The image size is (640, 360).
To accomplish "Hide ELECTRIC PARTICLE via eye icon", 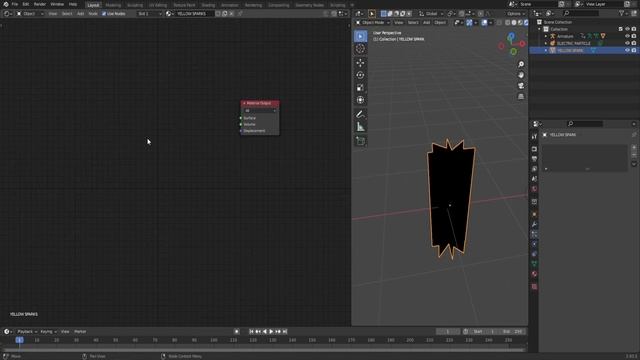I will [x=627, y=43].
